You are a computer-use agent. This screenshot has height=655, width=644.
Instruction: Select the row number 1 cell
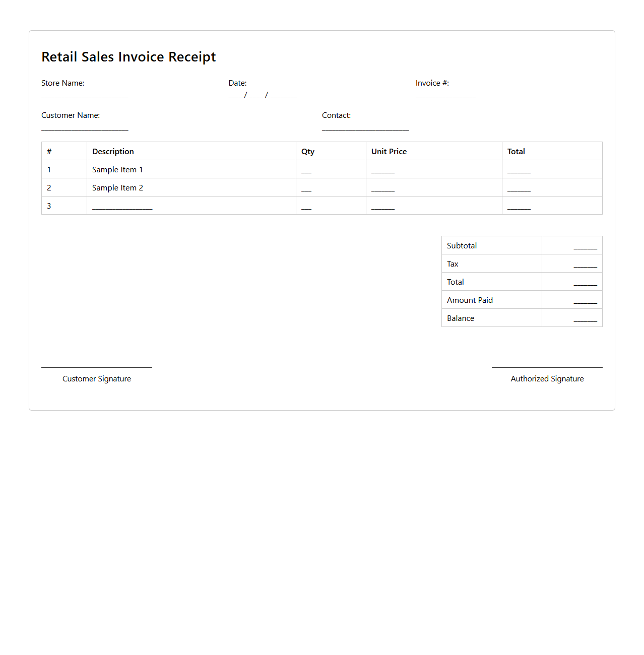tap(49, 169)
